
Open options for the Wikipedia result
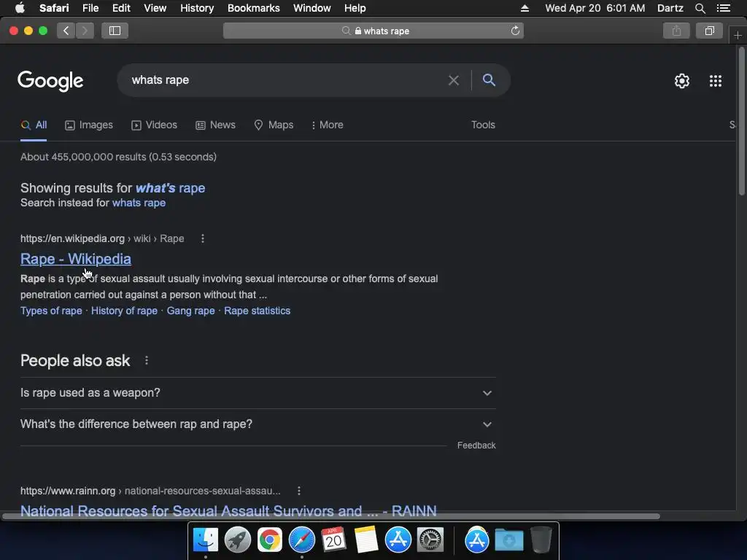point(203,238)
